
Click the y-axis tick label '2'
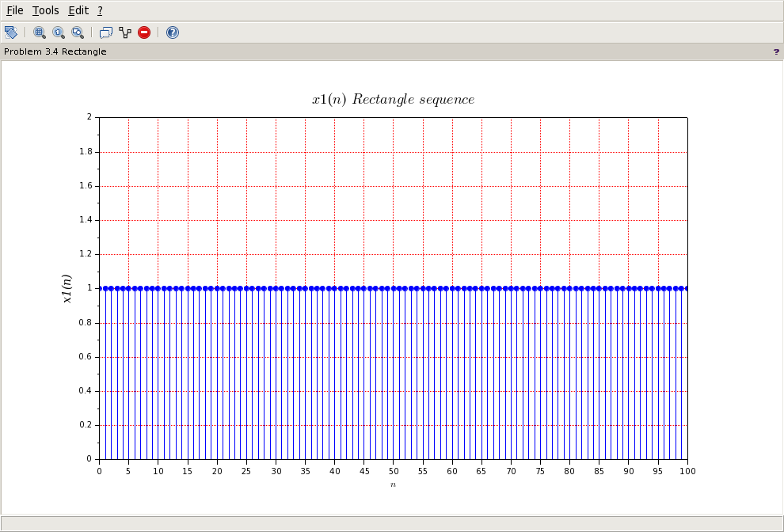click(x=89, y=117)
